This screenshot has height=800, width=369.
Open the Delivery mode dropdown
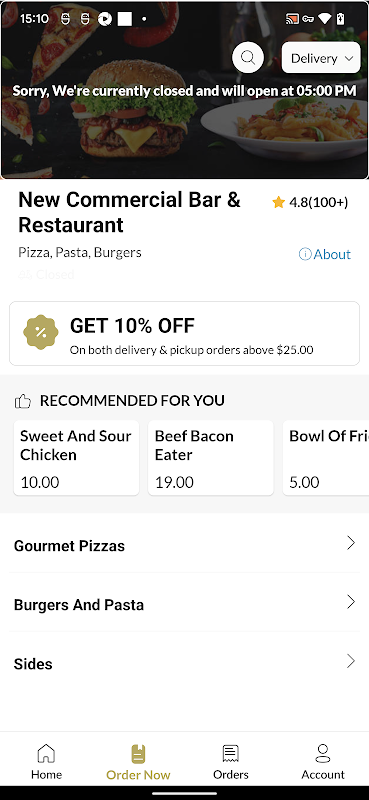(x=321, y=58)
